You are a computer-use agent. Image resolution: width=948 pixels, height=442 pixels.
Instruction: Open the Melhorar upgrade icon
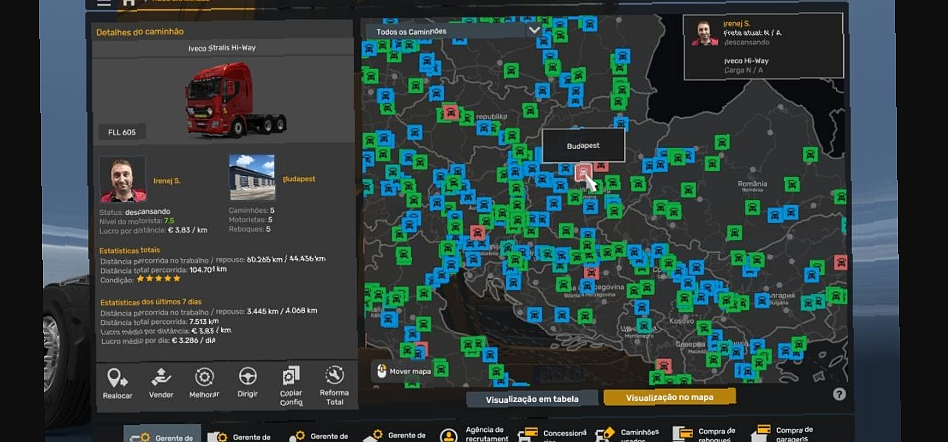pyautogui.click(x=204, y=377)
